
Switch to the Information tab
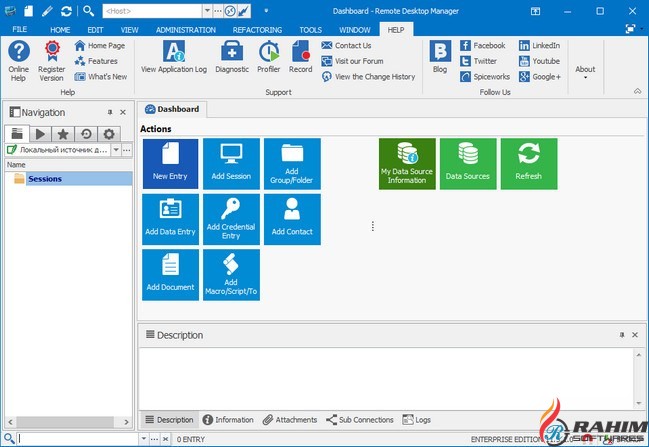point(228,420)
